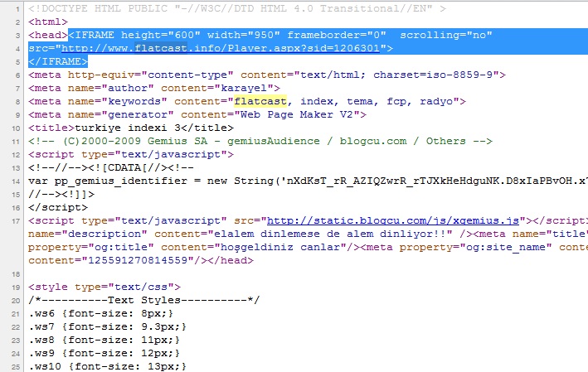The image size is (588, 372).
Task: Click the pp_gemius_identifier variable line
Action: (308, 181)
